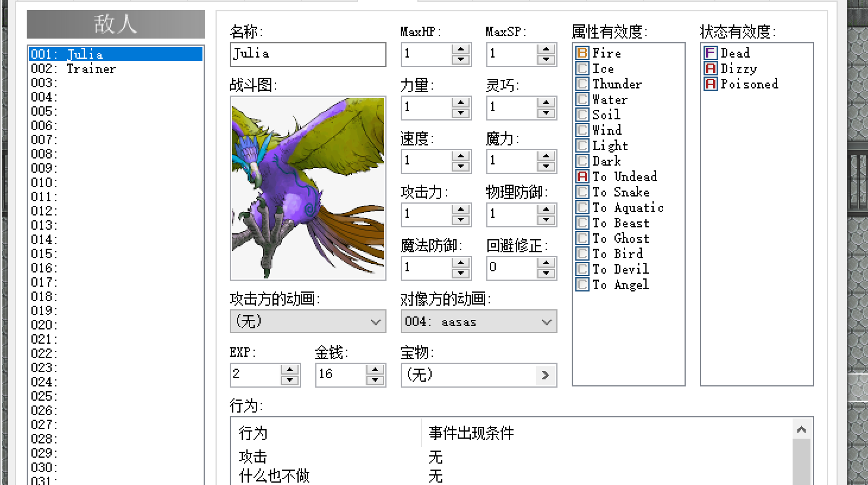This screenshot has width=868, height=485.
Task: Toggle the Poisoned state efficiency rating
Action: click(710, 84)
